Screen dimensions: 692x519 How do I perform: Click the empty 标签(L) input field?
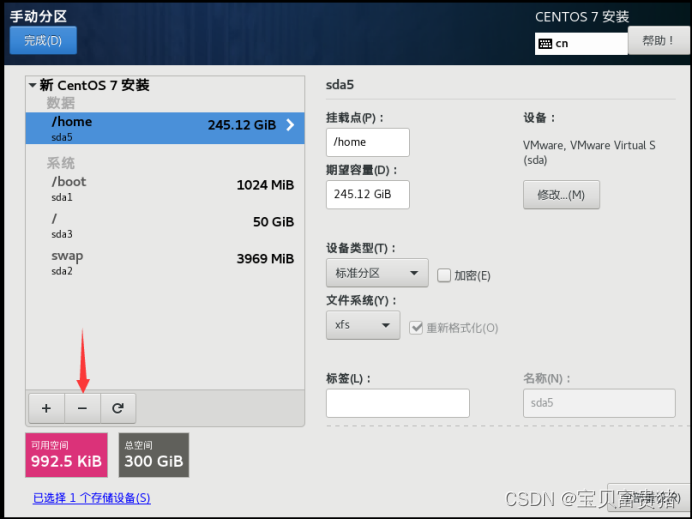[398, 403]
